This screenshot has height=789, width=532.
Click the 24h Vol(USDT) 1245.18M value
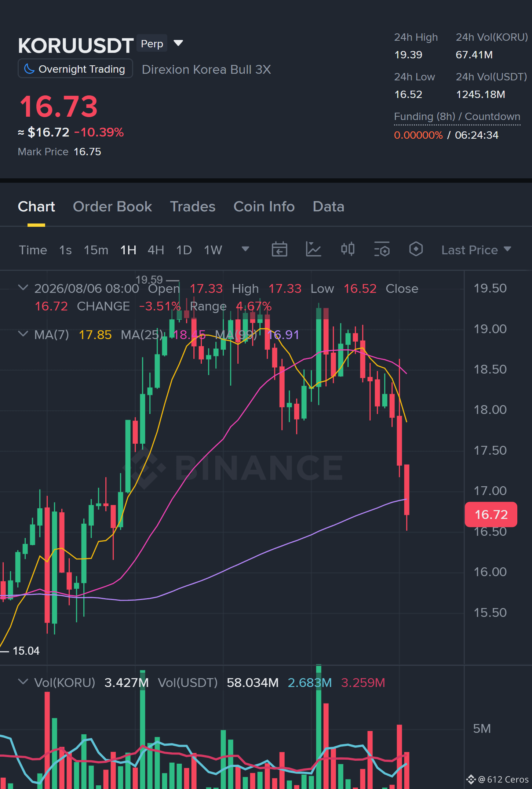click(x=480, y=94)
